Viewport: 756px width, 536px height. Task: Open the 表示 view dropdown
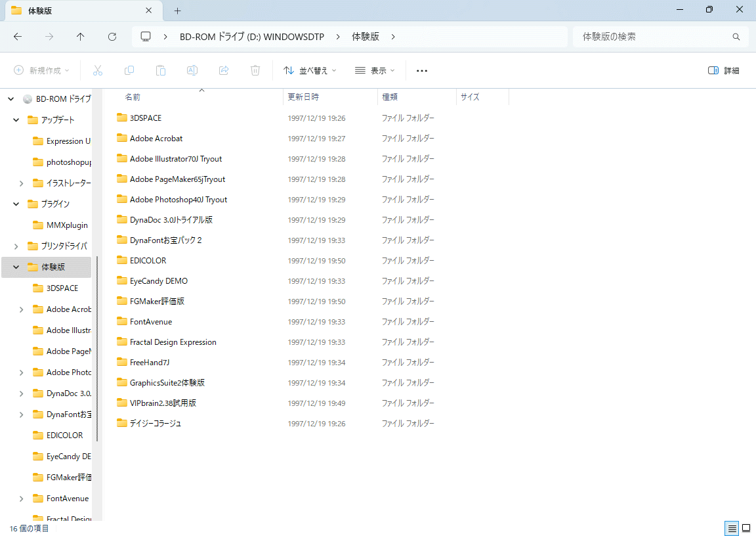pyautogui.click(x=375, y=70)
